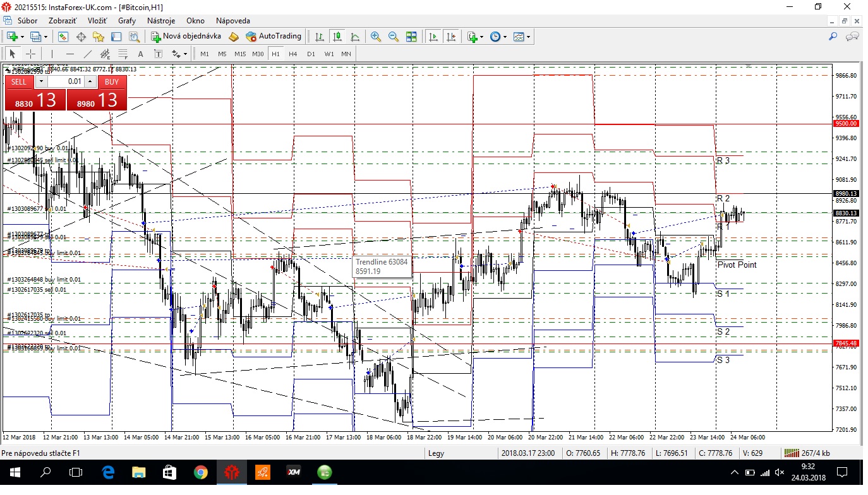Screen dimensions: 868x495
Task: Switch to M1 timeframe
Action: [205, 54]
